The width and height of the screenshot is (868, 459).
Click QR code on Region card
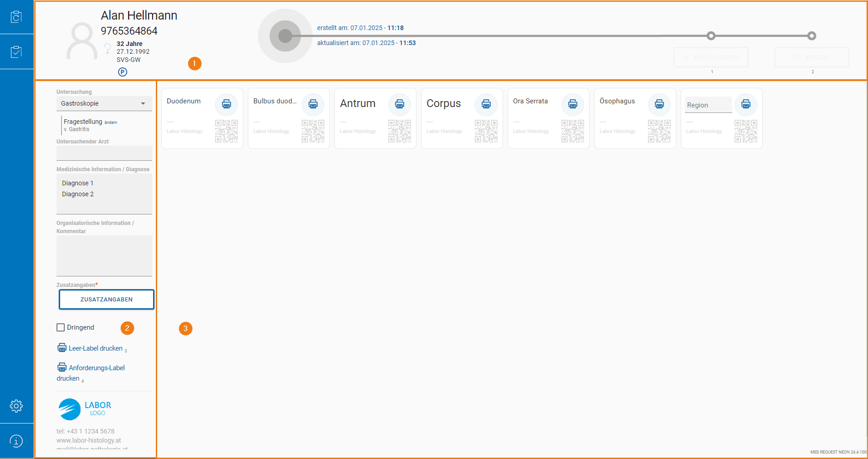pos(746,131)
